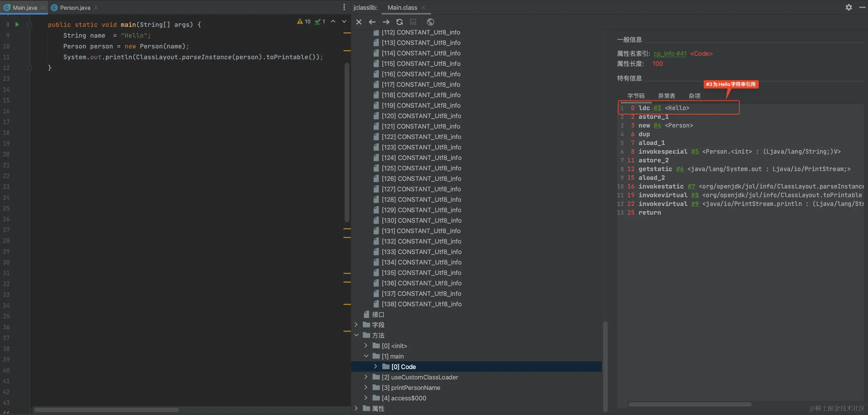Click the save (floppy disk) toolbar icon
The image size is (868, 415).
click(413, 22)
